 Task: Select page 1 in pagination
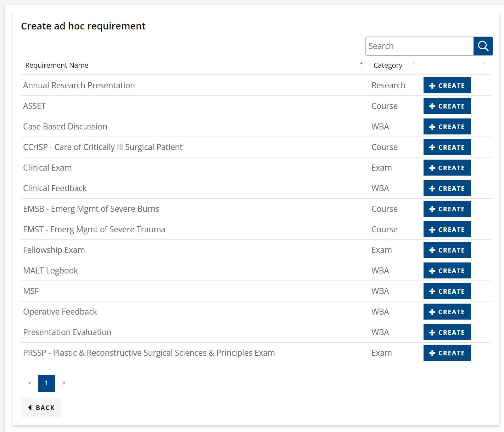[46, 383]
